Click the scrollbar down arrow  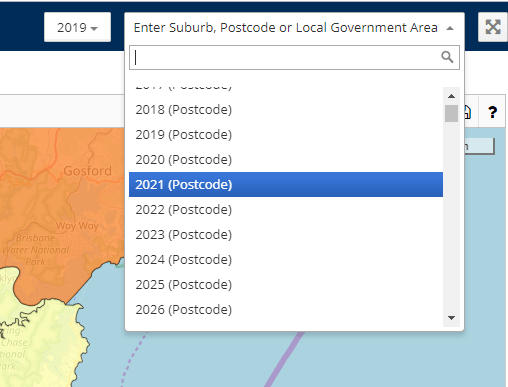pyautogui.click(x=451, y=318)
